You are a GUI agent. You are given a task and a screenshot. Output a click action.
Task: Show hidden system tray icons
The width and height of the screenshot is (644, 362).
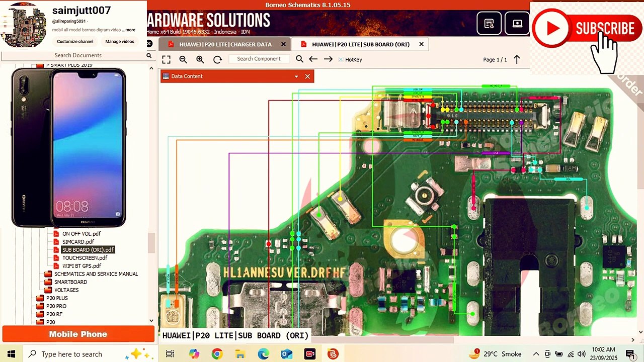pyautogui.click(x=536, y=354)
